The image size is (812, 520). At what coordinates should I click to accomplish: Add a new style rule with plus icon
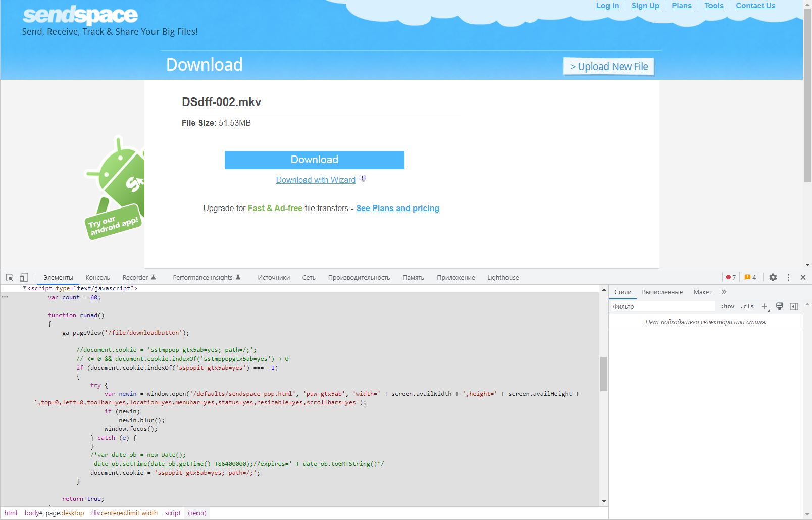[x=764, y=306]
